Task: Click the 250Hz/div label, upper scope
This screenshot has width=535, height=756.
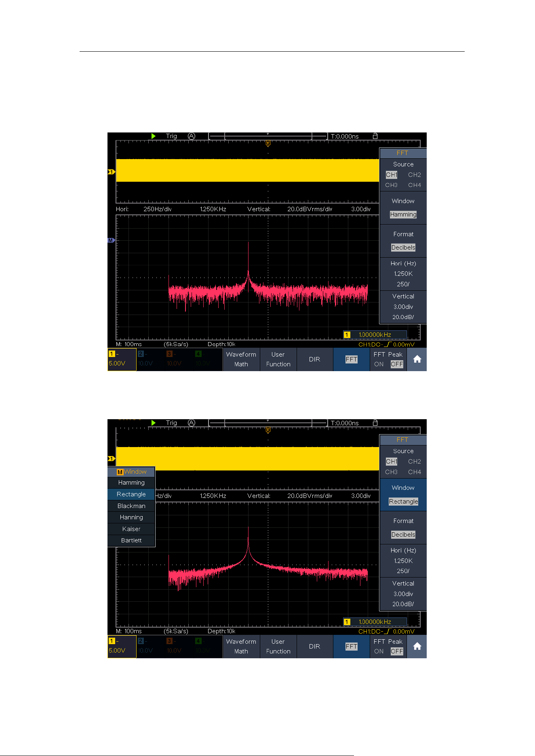Action: 158,209
